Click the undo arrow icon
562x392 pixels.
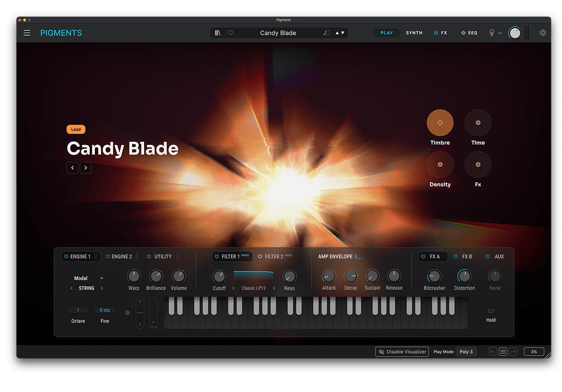[x=493, y=352]
